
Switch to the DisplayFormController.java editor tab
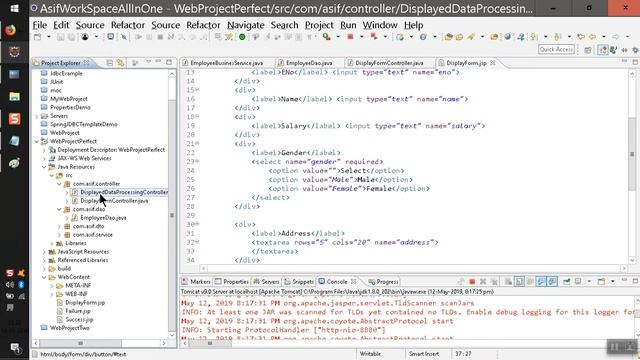coord(385,63)
